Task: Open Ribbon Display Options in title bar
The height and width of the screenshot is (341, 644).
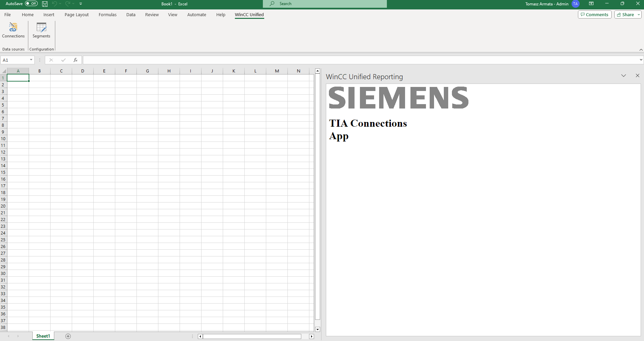Action: pyautogui.click(x=591, y=4)
